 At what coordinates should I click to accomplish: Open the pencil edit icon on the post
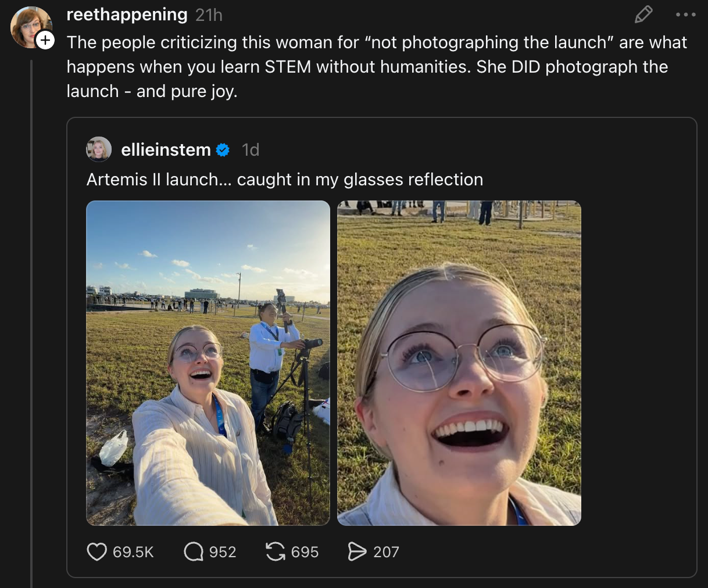643,14
